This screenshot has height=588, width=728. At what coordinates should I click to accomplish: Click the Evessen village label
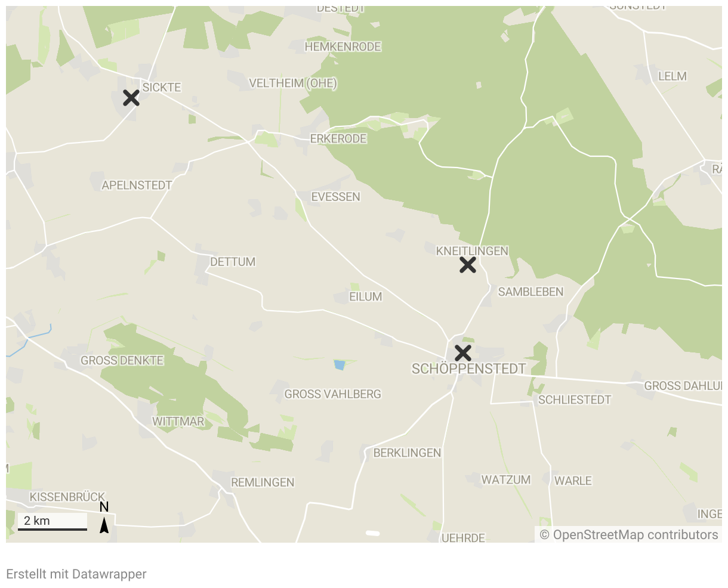[x=336, y=197]
